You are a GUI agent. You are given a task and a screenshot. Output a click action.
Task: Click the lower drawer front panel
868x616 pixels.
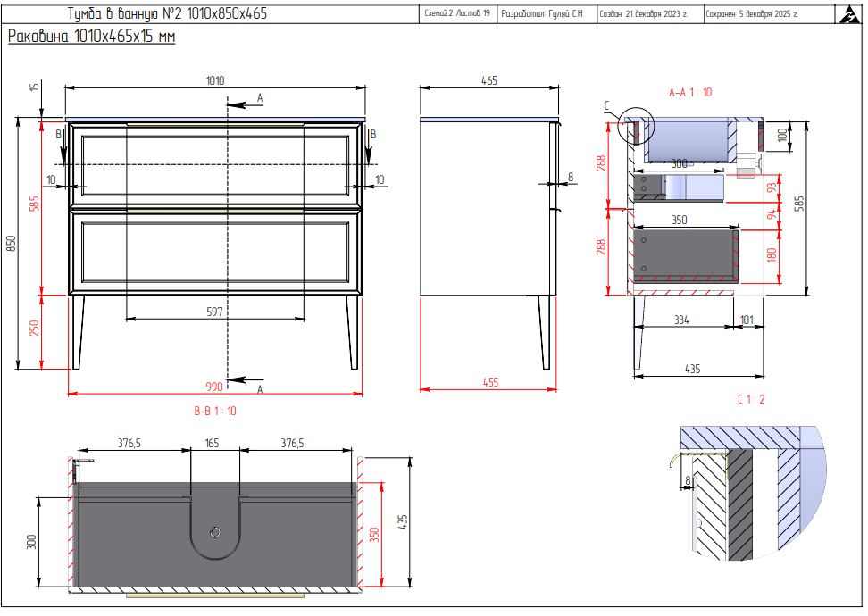(x=215, y=252)
